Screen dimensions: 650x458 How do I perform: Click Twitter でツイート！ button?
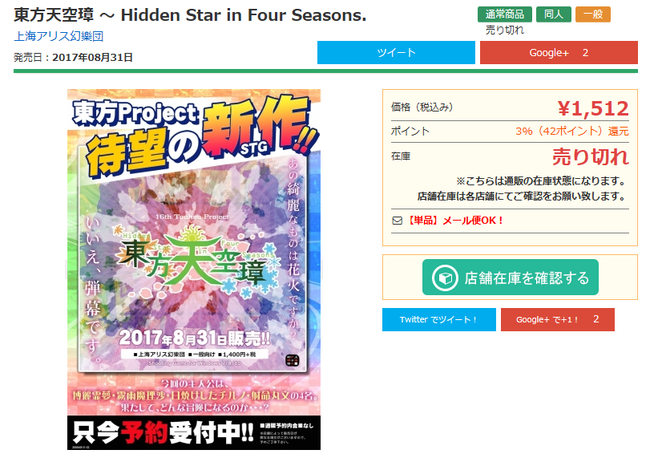point(439,320)
